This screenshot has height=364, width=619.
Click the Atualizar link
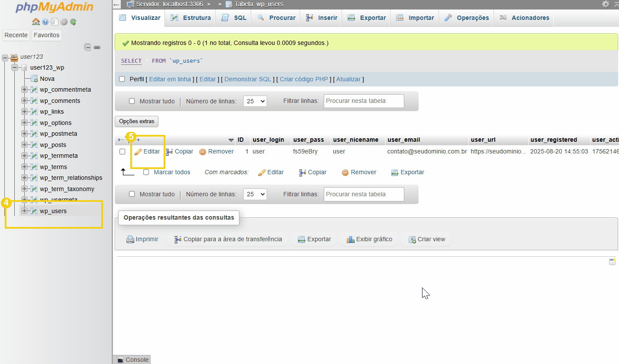tap(348, 79)
